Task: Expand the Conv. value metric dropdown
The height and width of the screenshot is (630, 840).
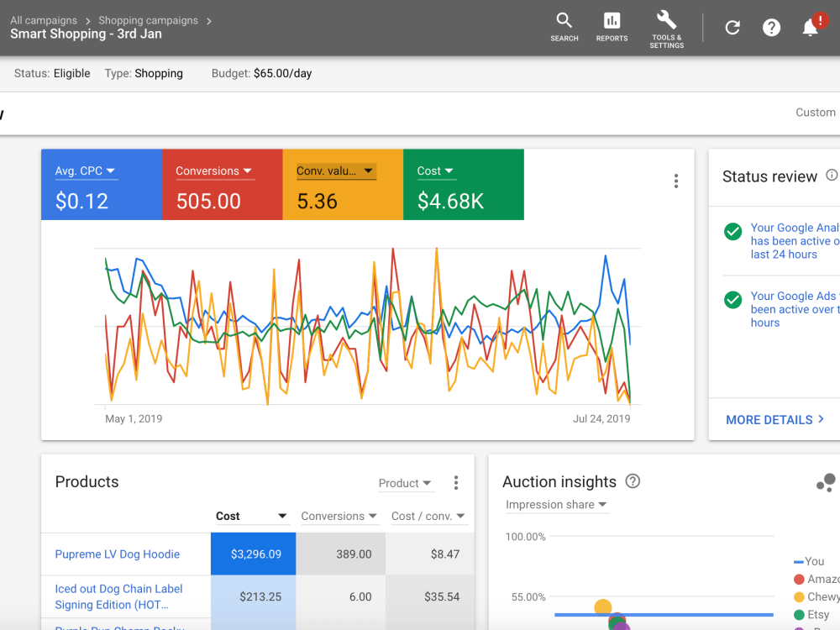Action: pyautogui.click(x=335, y=171)
